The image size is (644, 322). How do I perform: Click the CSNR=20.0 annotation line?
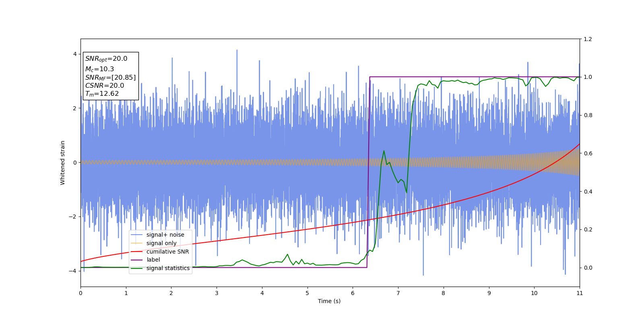click(105, 85)
